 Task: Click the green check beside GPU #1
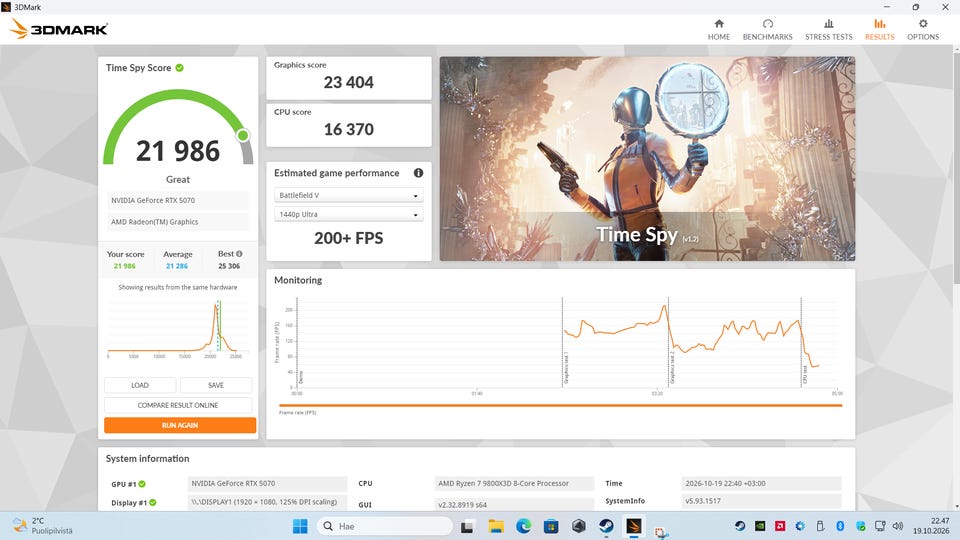(142, 484)
